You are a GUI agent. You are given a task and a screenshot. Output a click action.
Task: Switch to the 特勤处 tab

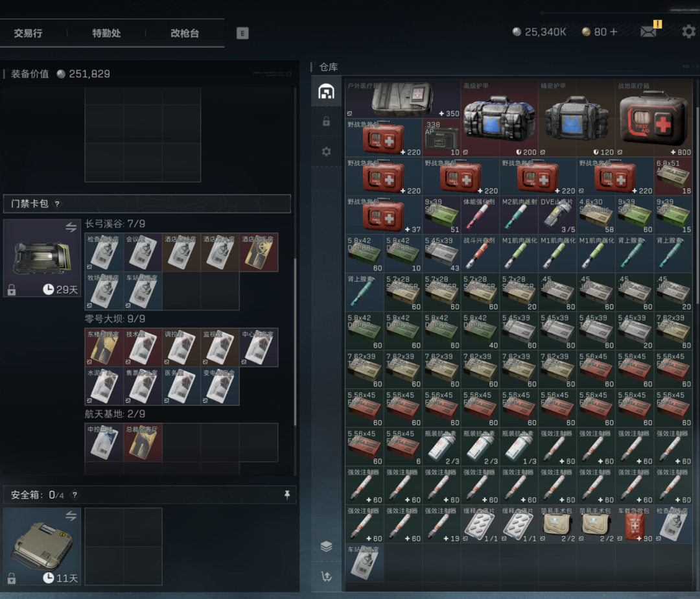106,33
